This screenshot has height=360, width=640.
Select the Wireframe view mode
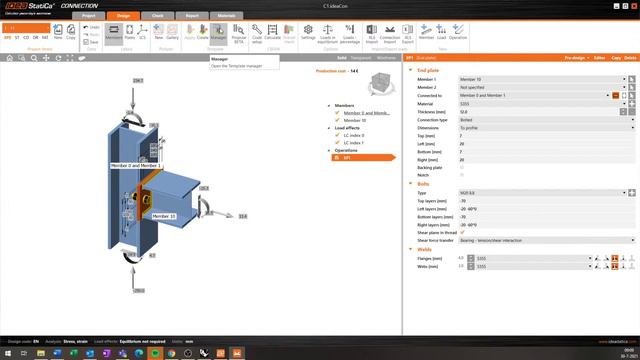click(x=386, y=58)
